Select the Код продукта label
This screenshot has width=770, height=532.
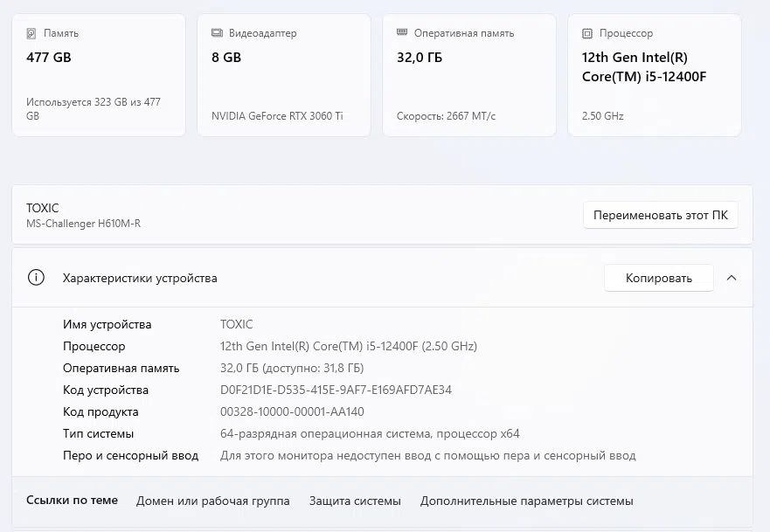click(101, 411)
